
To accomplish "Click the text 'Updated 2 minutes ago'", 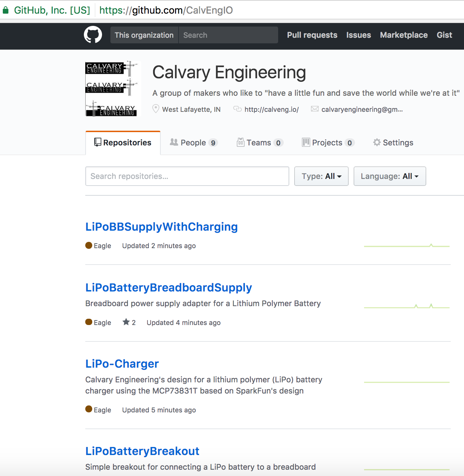I will (159, 246).
